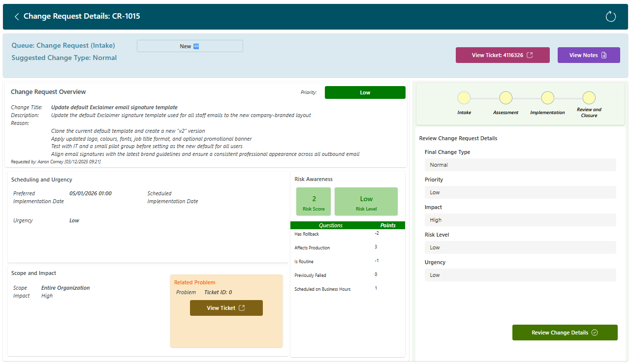Click the Priority field in review panel
The height and width of the screenshot is (364, 631).
pos(520,192)
